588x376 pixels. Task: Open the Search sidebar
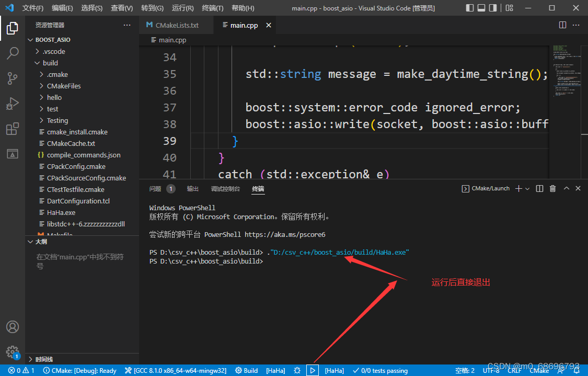(11, 53)
